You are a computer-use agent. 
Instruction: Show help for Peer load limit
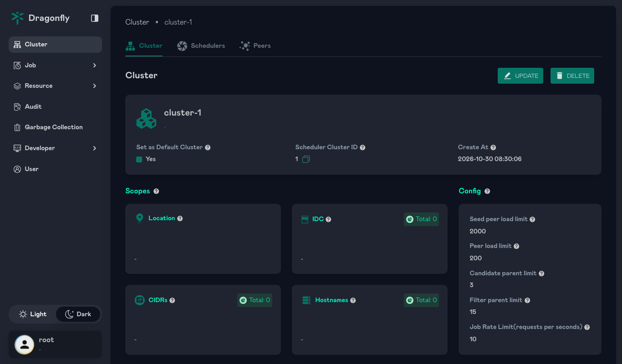(516, 246)
